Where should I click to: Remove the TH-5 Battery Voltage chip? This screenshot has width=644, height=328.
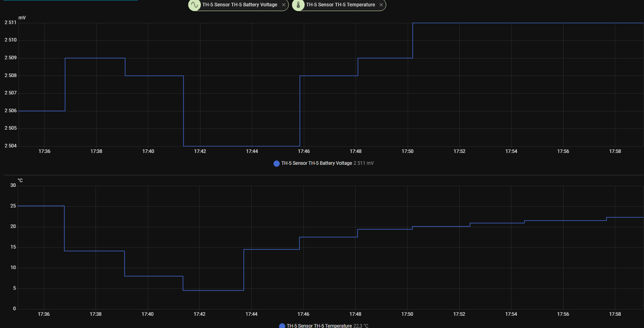pyautogui.click(x=283, y=5)
